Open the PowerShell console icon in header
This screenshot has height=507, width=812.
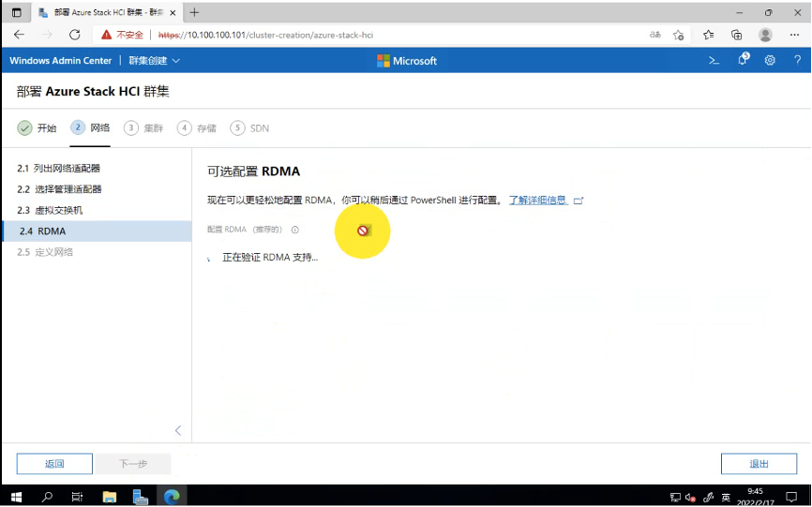[714, 61]
